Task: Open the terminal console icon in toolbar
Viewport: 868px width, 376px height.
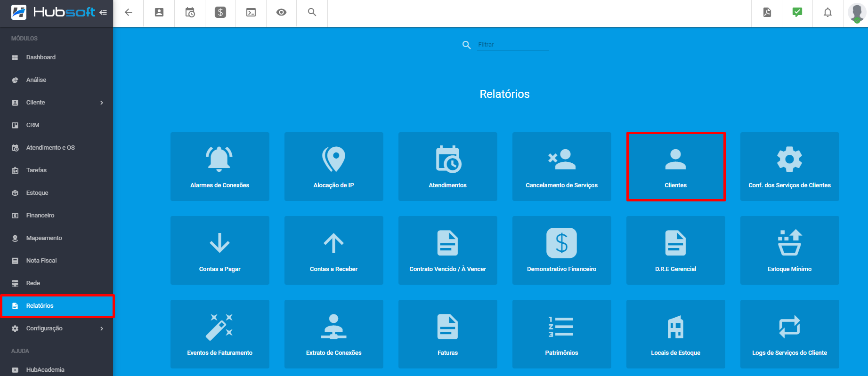Action: click(251, 13)
